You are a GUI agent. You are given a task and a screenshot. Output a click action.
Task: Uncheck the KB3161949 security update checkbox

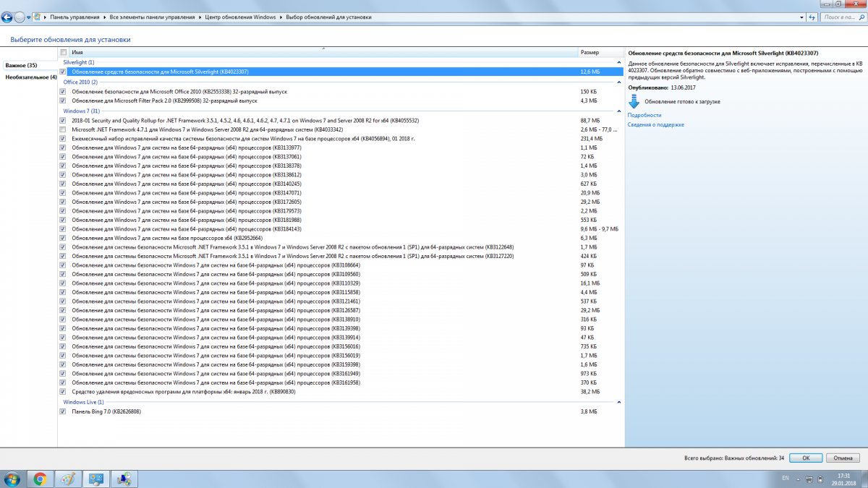[63, 373]
